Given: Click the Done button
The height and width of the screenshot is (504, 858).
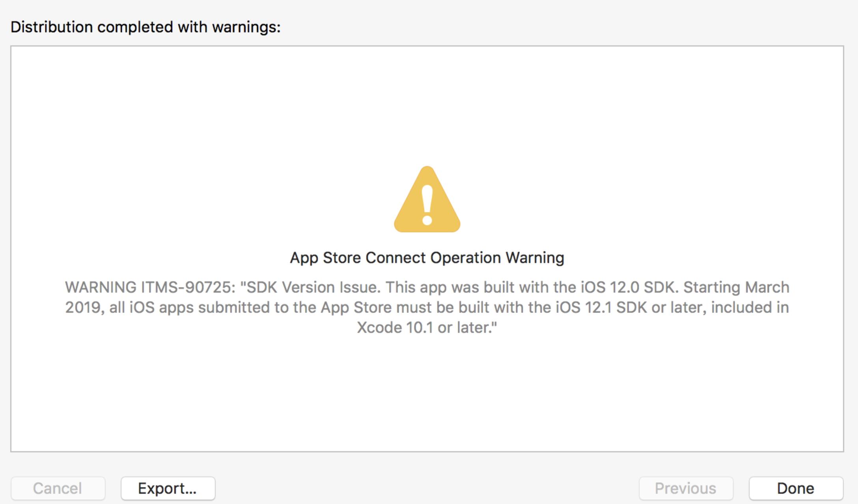Looking at the screenshot, I should [796, 488].
